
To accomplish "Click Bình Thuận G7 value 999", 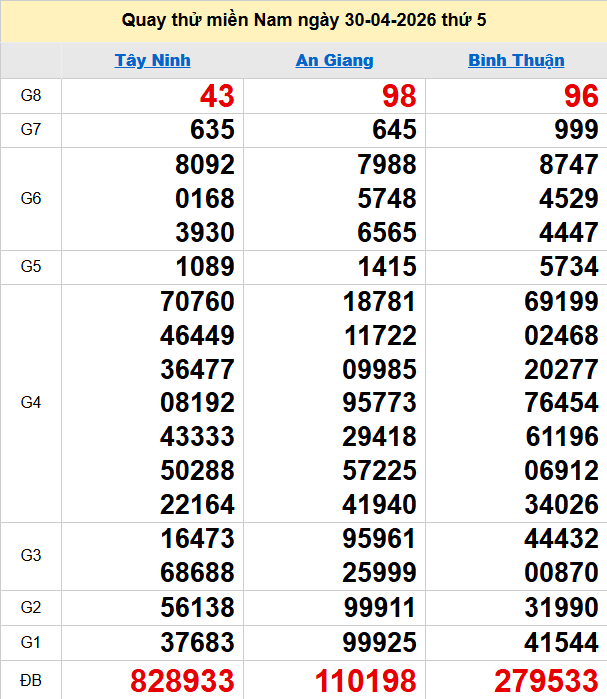I will [x=576, y=130].
